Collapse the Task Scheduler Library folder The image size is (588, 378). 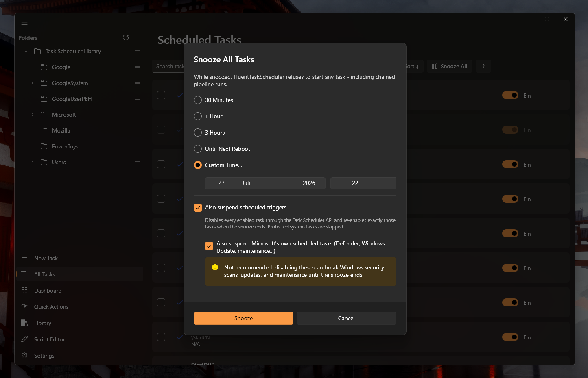tap(26, 51)
